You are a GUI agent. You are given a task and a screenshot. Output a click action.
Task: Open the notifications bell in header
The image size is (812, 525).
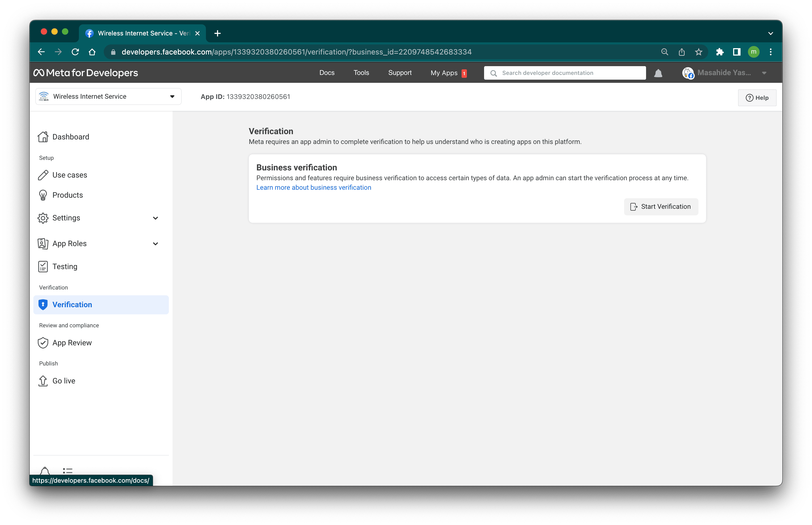pos(658,73)
